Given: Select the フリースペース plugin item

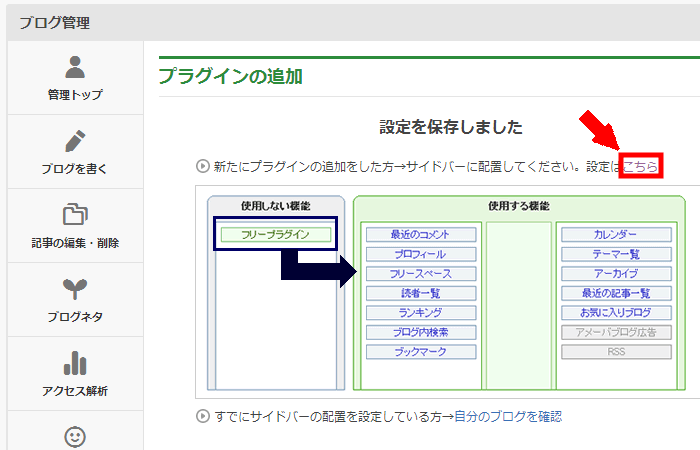Looking at the screenshot, I should click(x=421, y=274).
